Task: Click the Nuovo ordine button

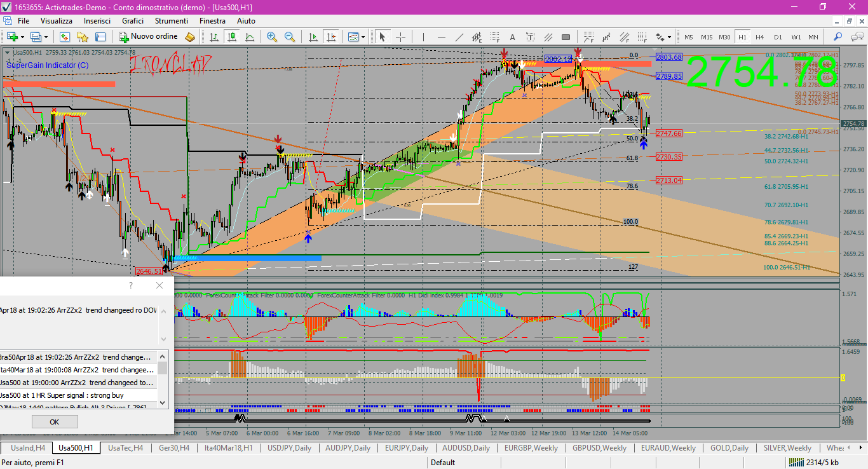Action: [x=148, y=37]
